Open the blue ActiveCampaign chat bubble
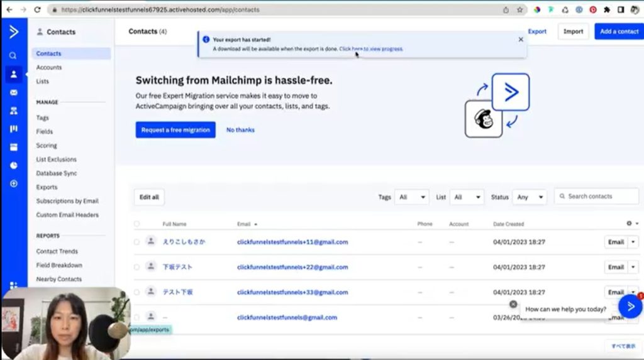The height and width of the screenshot is (360, 644). tap(630, 306)
